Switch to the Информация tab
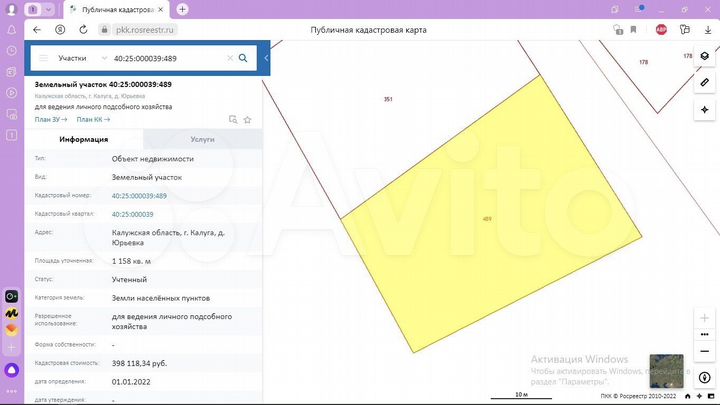The height and width of the screenshot is (405, 720). click(84, 139)
